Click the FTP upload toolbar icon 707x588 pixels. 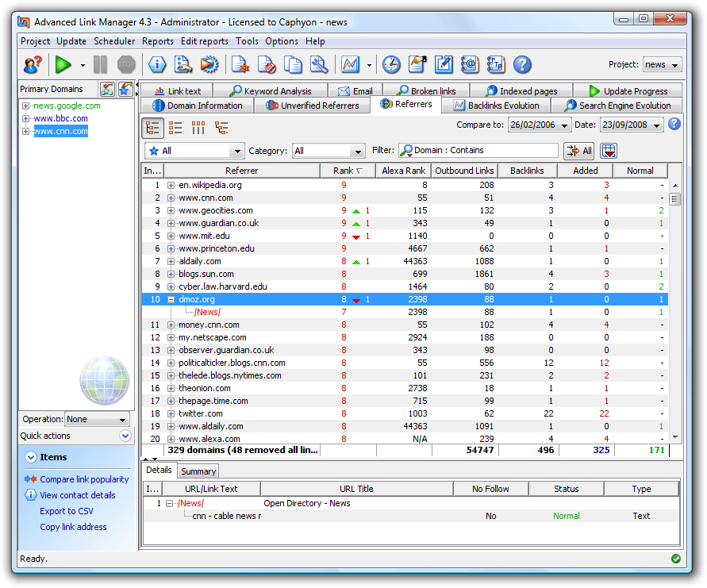[496, 64]
